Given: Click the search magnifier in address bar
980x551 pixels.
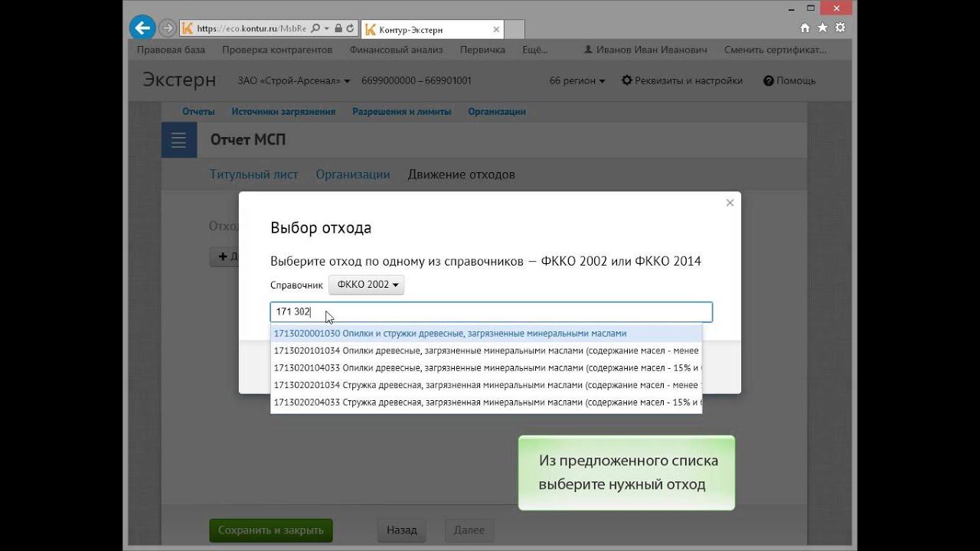Looking at the screenshot, I should tap(315, 28).
